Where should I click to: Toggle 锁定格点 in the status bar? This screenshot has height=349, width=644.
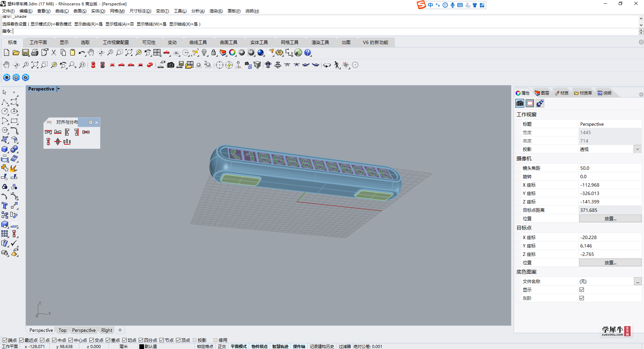pos(205,346)
